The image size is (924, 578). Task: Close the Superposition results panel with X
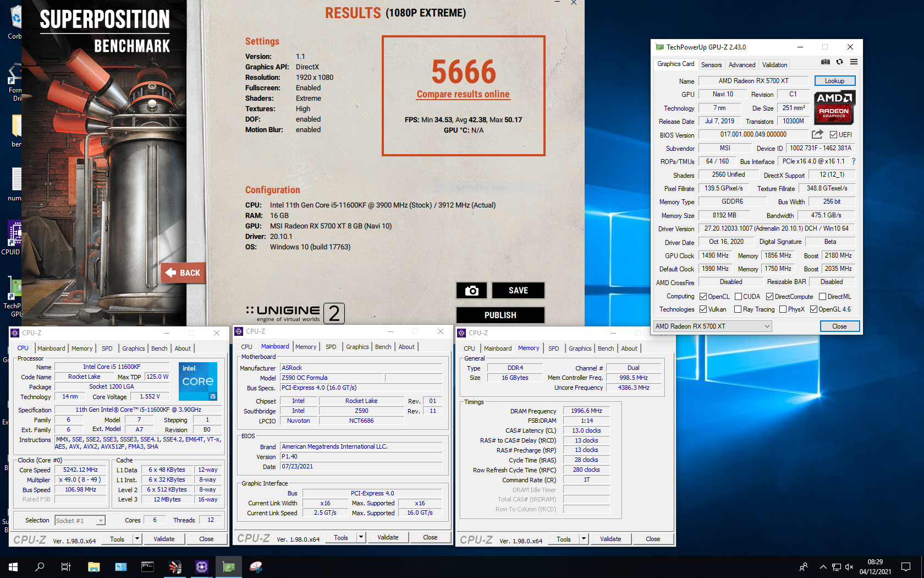pyautogui.click(x=574, y=3)
